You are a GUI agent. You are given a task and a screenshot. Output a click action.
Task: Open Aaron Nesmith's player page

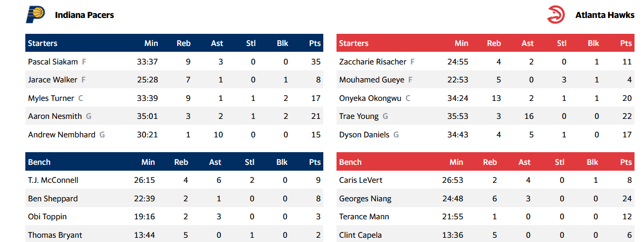click(x=54, y=116)
